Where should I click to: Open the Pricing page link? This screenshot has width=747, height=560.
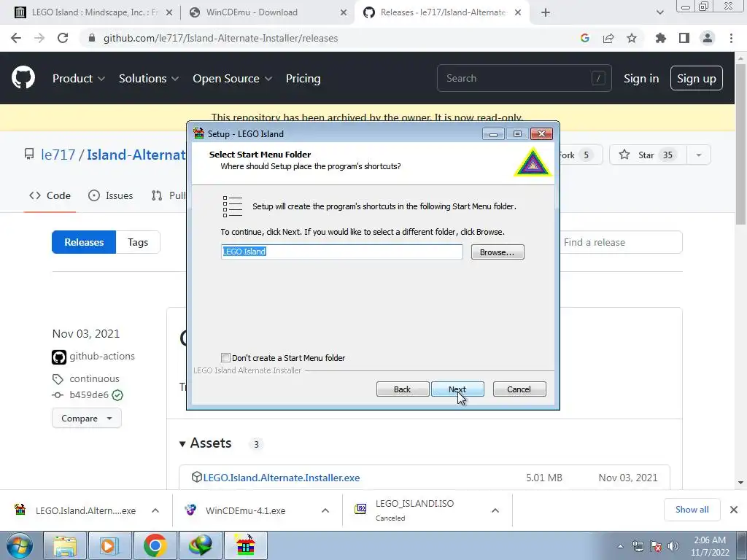(x=303, y=78)
